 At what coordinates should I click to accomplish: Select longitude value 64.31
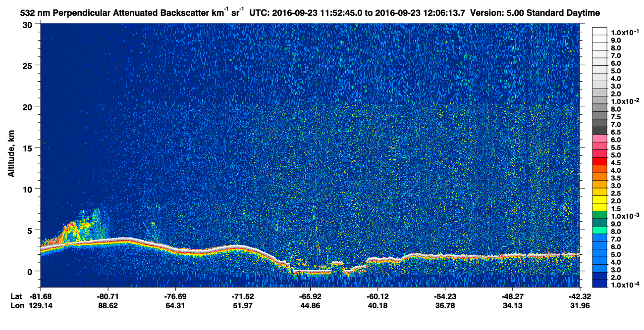[x=176, y=305]
